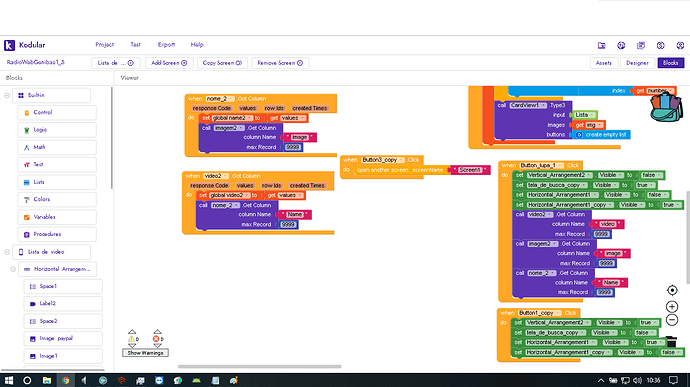Image resolution: width=690 pixels, height=387 pixels.
Task: Click the trash can in the workspace
Action: click(x=671, y=342)
